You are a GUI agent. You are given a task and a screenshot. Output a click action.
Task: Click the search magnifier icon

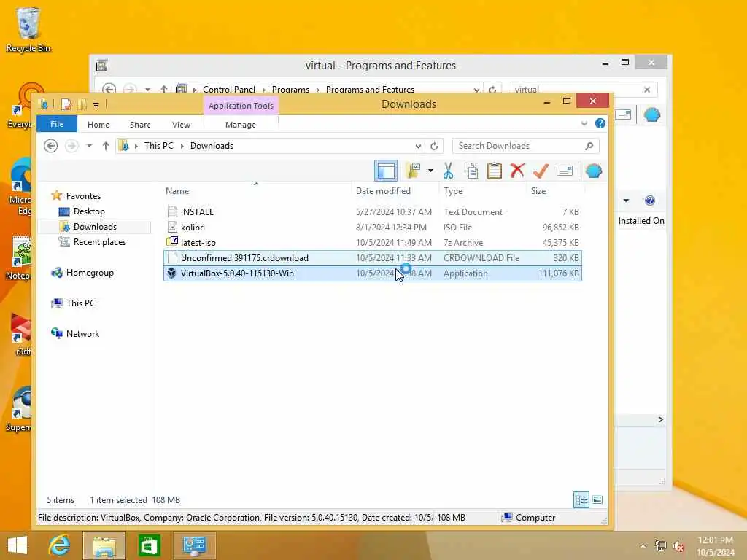pos(589,146)
